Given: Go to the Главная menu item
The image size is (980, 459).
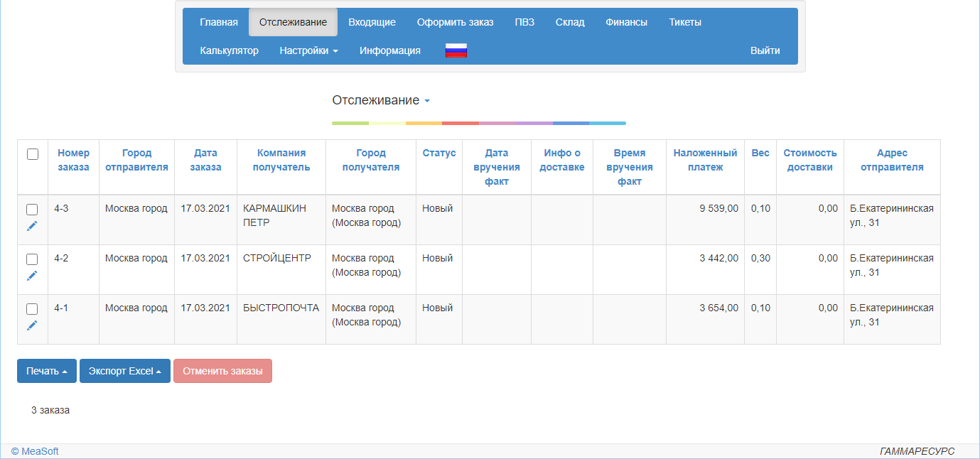Looking at the screenshot, I should pyautogui.click(x=219, y=22).
